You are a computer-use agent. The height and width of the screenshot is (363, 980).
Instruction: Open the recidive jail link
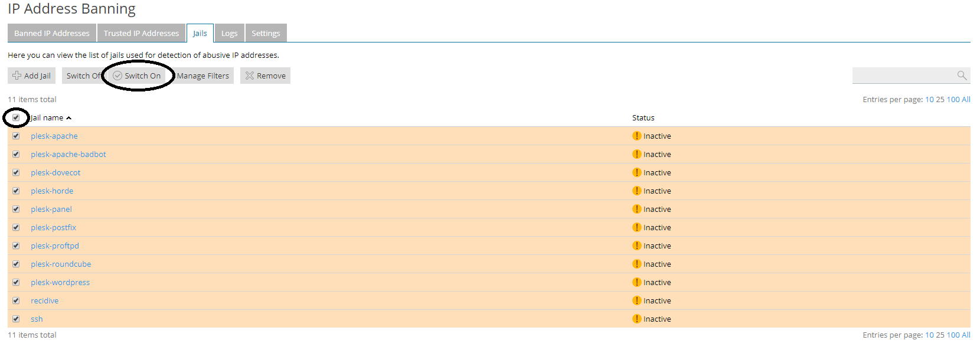[x=45, y=300]
